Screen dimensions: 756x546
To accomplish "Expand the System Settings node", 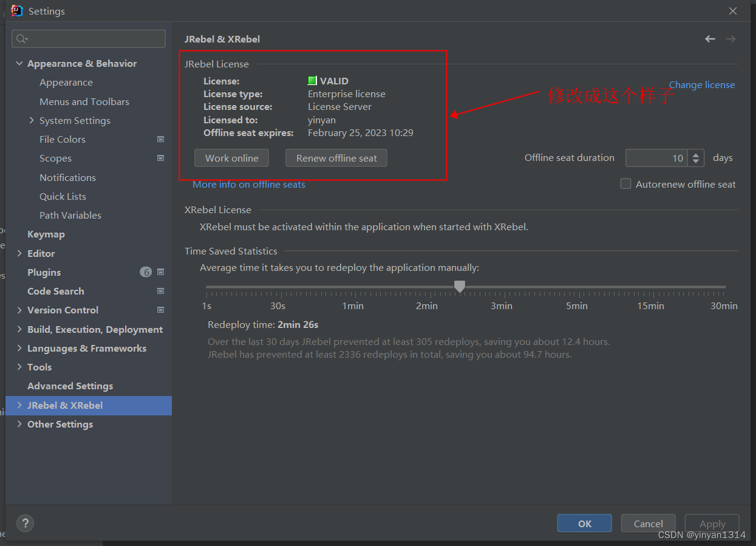I will 32,120.
